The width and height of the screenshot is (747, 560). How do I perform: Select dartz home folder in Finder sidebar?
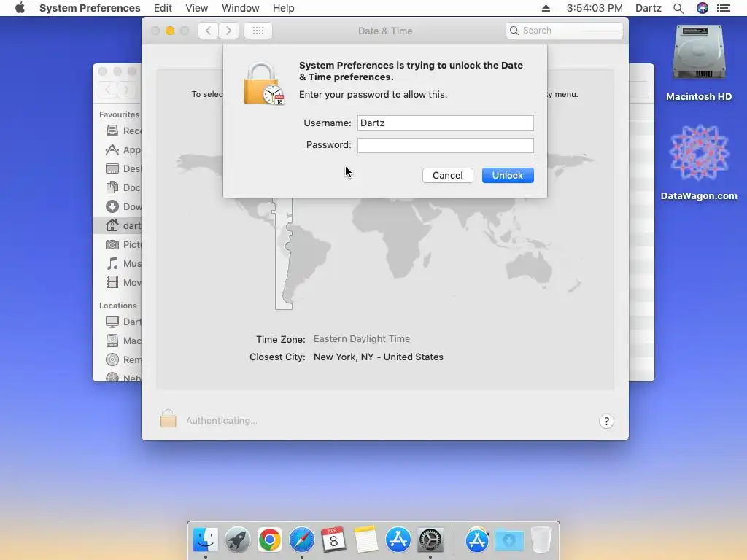click(117, 225)
